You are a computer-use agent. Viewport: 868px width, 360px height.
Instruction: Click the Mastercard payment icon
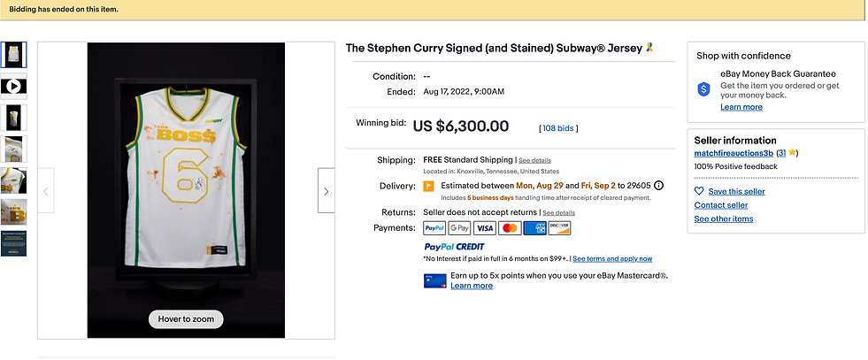(510, 228)
